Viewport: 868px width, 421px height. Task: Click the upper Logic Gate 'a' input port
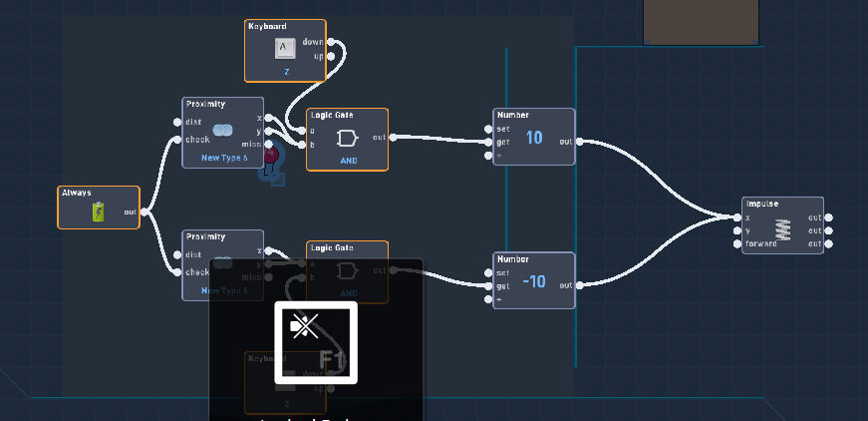(x=302, y=131)
